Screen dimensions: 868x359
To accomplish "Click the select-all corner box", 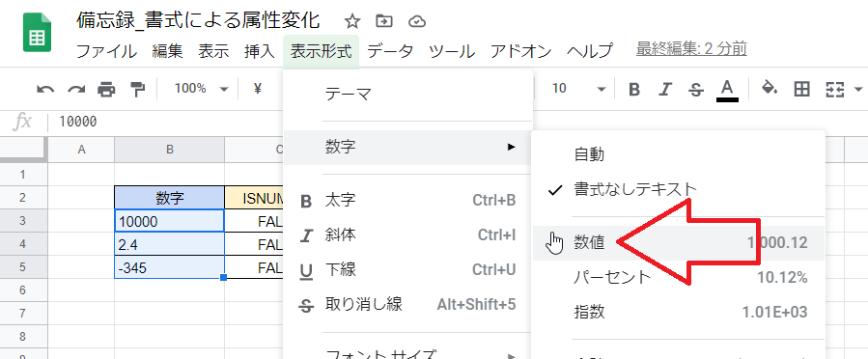I will (23, 150).
